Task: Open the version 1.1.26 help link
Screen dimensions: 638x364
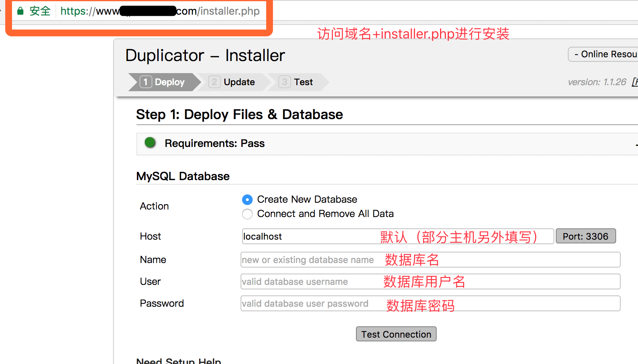Action: point(635,82)
